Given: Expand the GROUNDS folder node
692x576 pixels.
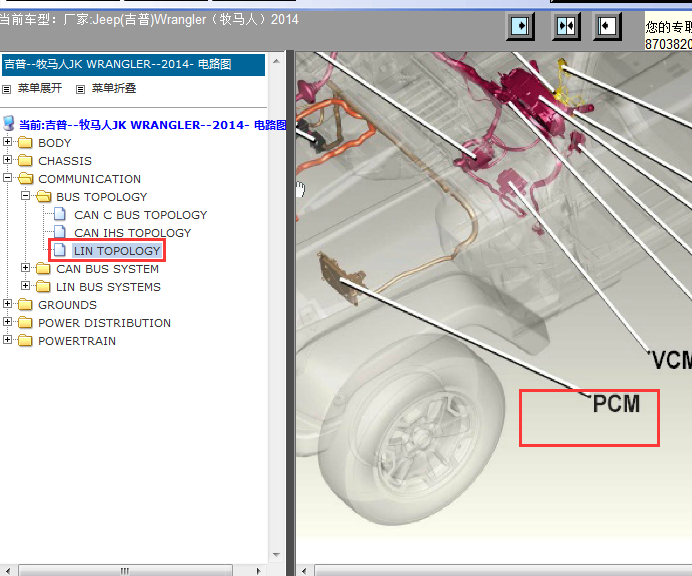Looking at the screenshot, I should (7, 304).
